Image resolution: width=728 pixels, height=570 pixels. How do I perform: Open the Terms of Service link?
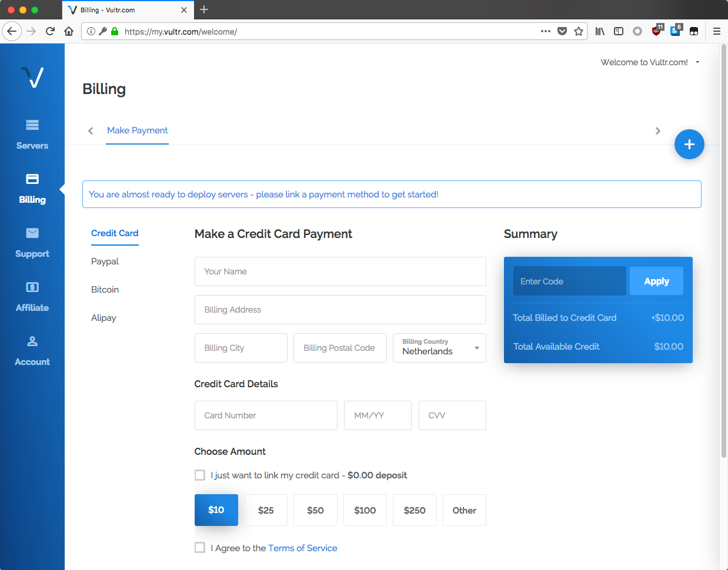pyautogui.click(x=303, y=548)
